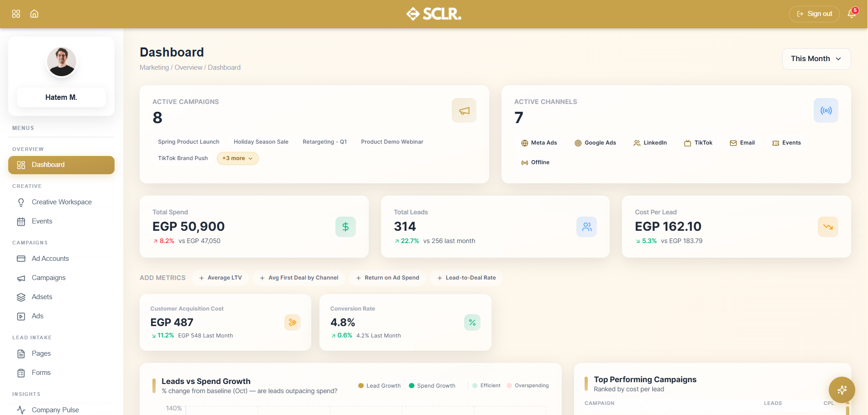Click the Total Leads people icon
Image resolution: width=868 pixels, height=415 pixels.
pos(587,227)
